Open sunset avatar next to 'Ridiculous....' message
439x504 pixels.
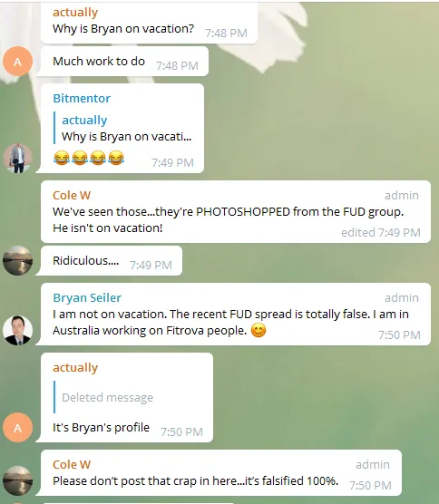coord(18,260)
